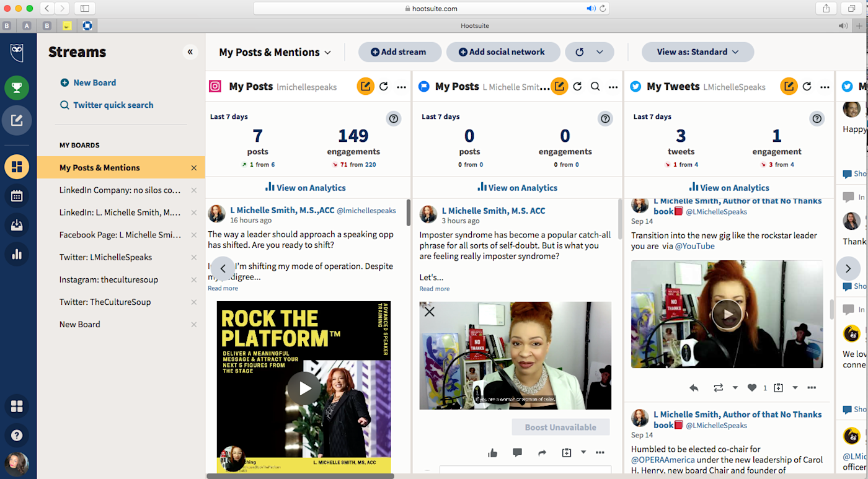Mute tab audio icon in address bar
The image size is (868, 479).
coord(591,9)
